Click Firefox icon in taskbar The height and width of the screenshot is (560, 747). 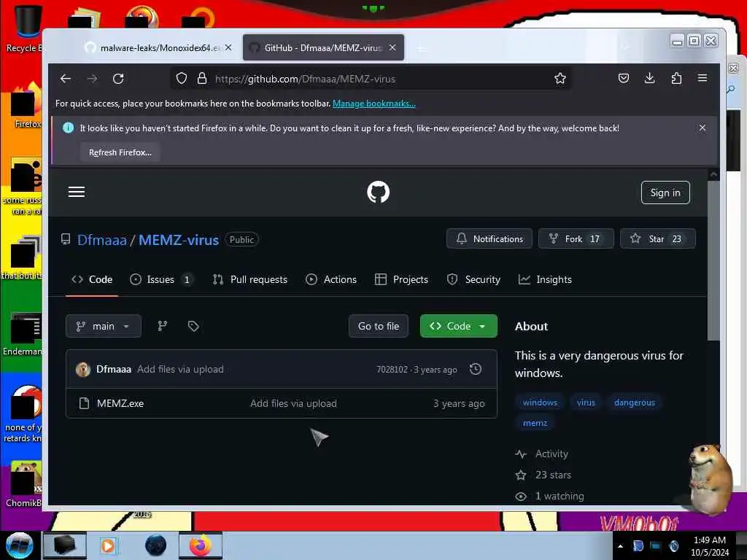tap(201, 545)
